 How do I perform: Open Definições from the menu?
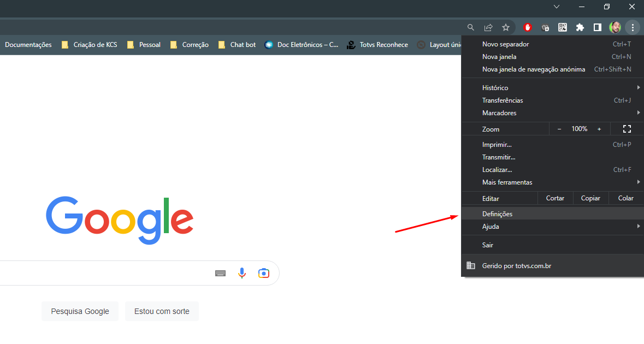[552, 214]
